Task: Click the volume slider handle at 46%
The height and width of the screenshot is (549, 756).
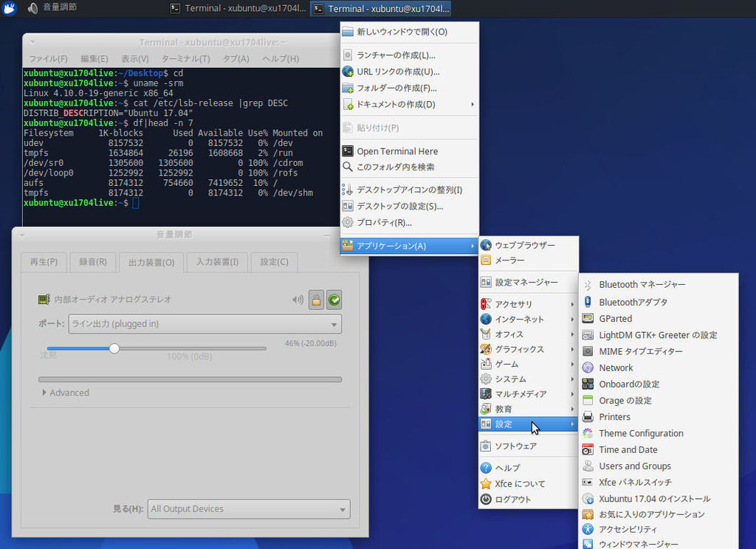Action: (114, 348)
